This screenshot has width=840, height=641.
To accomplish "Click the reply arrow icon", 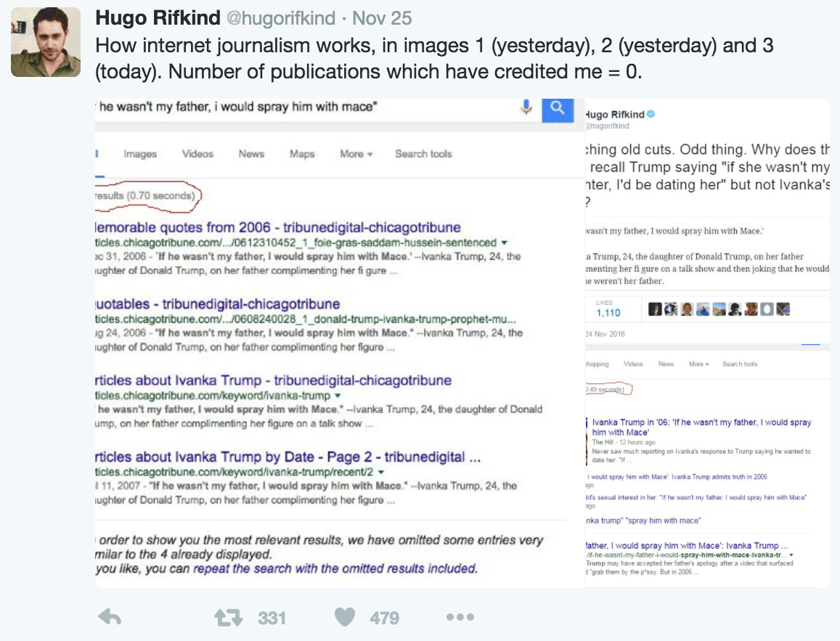I will 110,617.
